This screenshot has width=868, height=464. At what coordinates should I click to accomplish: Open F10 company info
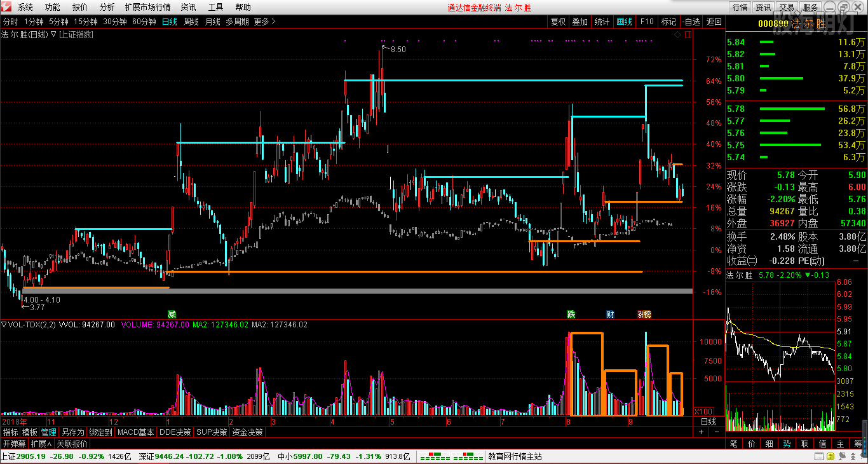tap(647, 22)
